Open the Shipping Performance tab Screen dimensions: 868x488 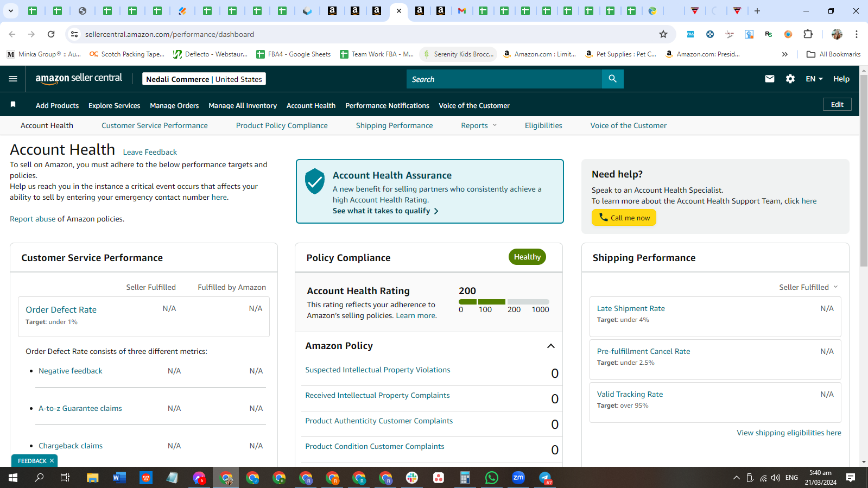pyautogui.click(x=395, y=125)
